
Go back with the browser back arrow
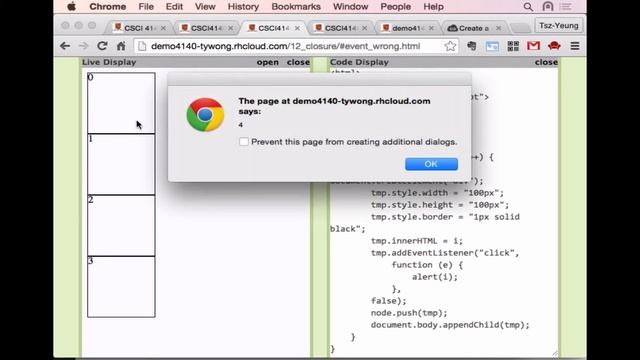(65, 46)
